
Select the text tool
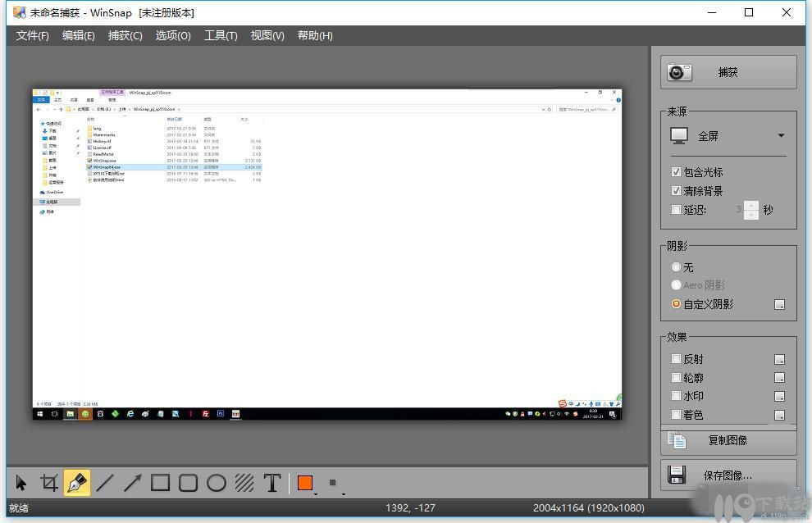point(272,483)
